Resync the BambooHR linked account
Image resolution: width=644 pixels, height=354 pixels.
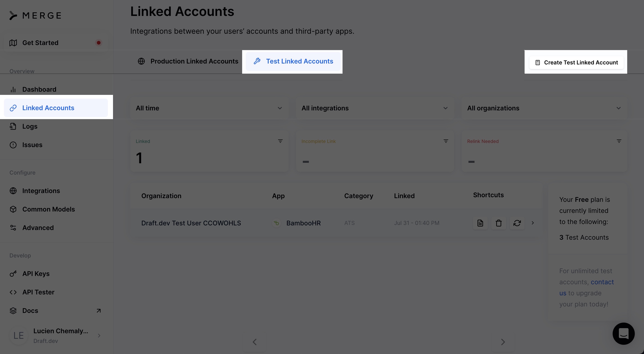point(517,223)
